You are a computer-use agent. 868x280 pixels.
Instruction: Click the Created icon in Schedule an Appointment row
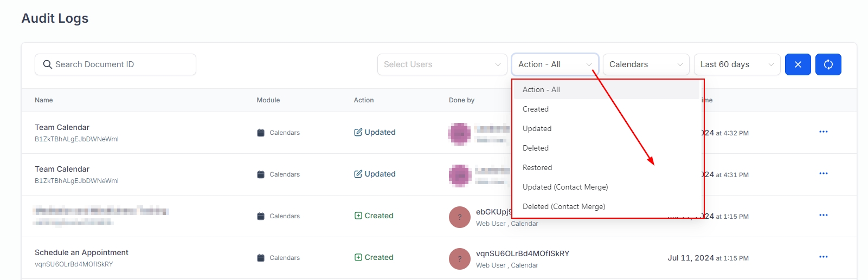point(358,257)
